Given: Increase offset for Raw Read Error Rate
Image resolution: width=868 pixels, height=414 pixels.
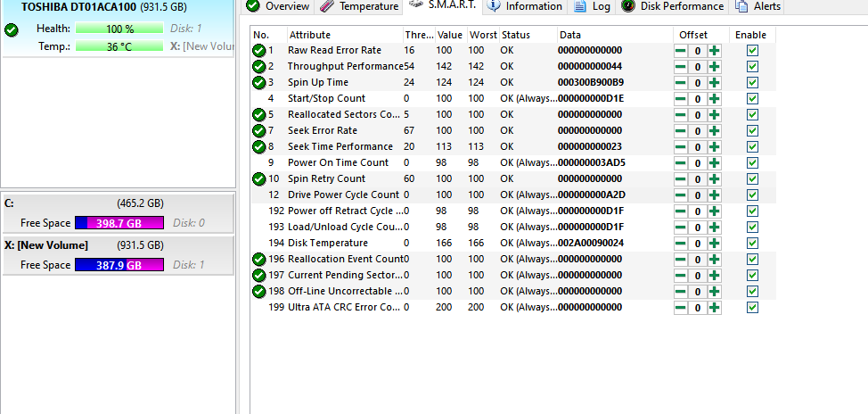Looking at the screenshot, I should pos(715,51).
